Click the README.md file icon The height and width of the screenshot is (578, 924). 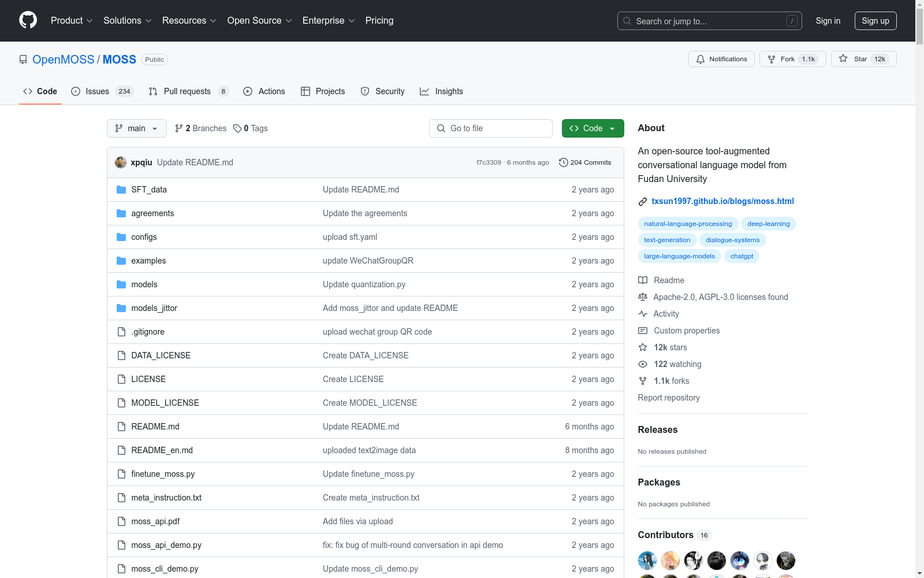click(121, 427)
